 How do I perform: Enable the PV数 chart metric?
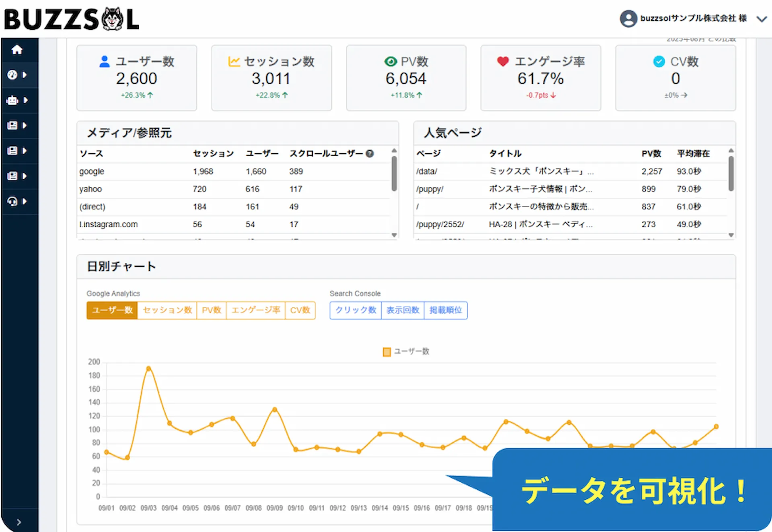(211, 310)
